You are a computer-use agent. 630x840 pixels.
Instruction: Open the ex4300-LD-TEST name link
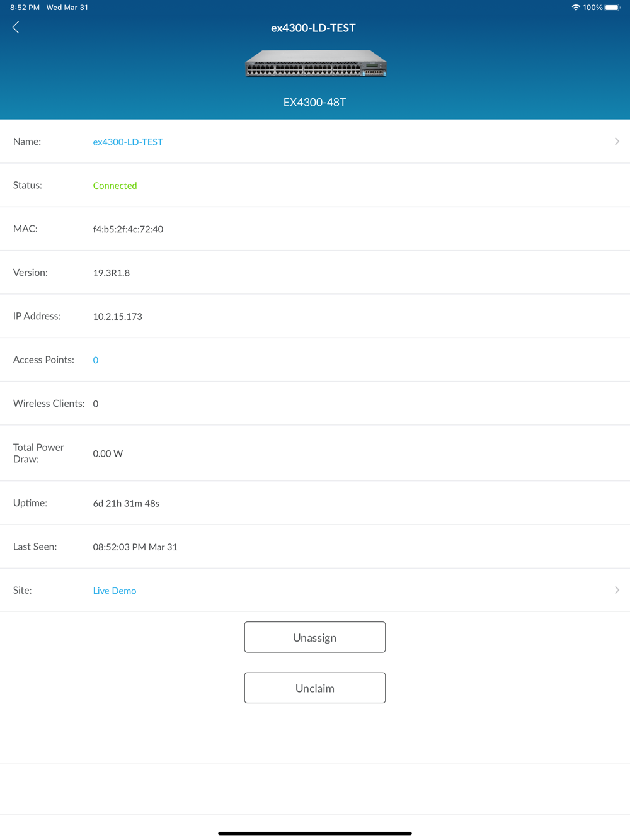click(128, 142)
